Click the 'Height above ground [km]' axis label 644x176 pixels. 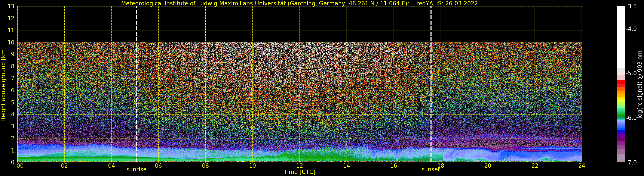point(3,84)
